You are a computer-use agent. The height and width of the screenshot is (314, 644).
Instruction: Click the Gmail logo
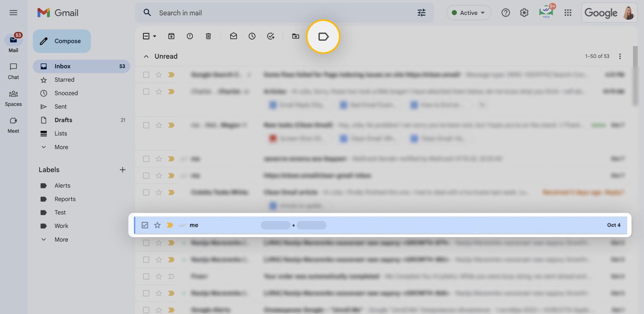(58, 13)
